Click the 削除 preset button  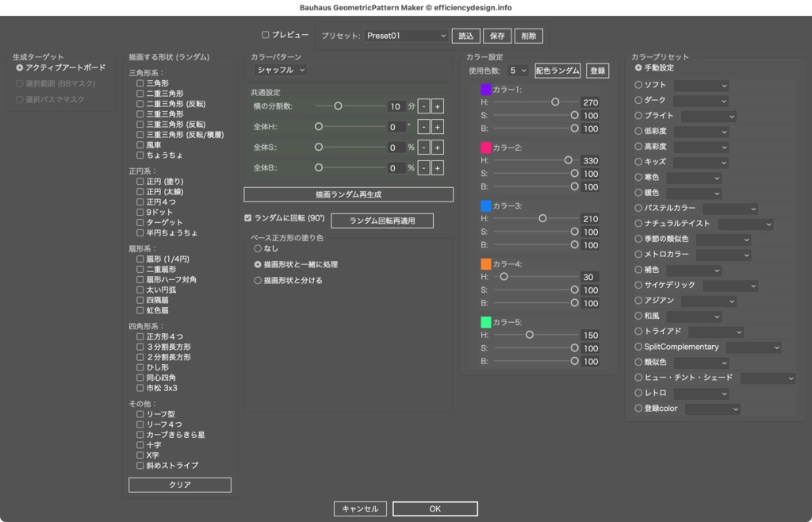(529, 36)
